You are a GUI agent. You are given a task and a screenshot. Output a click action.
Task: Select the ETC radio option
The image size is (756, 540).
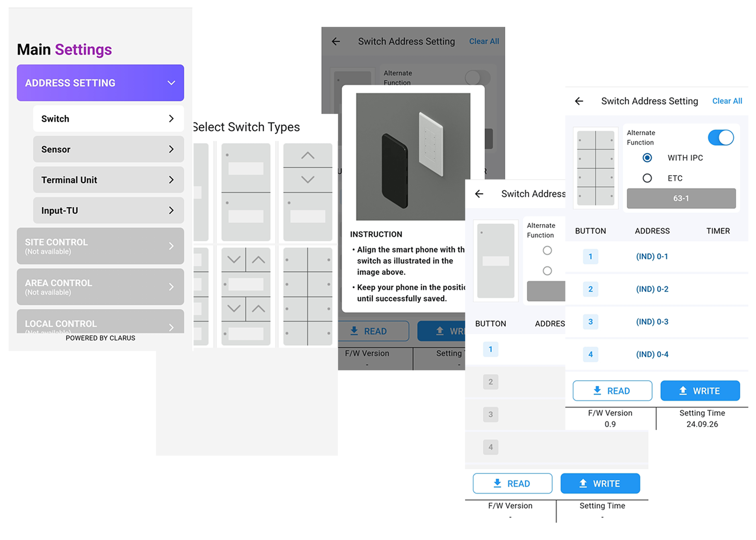[647, 178]
